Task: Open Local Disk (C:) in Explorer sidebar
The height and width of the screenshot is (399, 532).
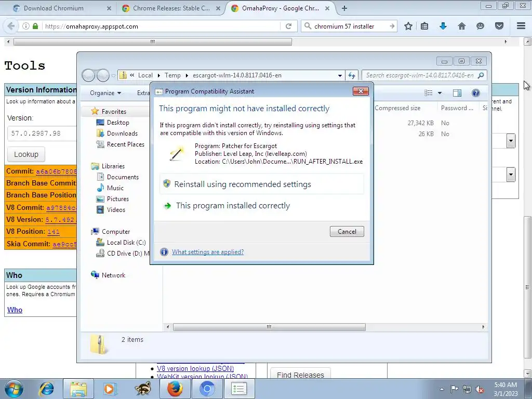Action: coord(126,242)
